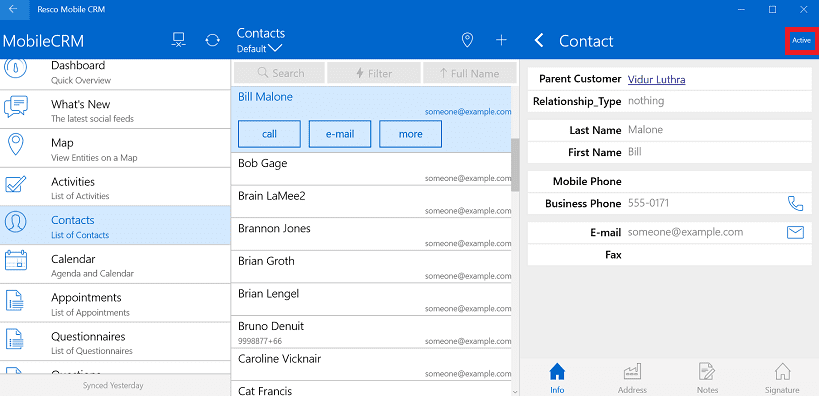The image size is (819, 396).
Task: Open the Default view dropdown under Contacts
Action: tap(260, 49)
